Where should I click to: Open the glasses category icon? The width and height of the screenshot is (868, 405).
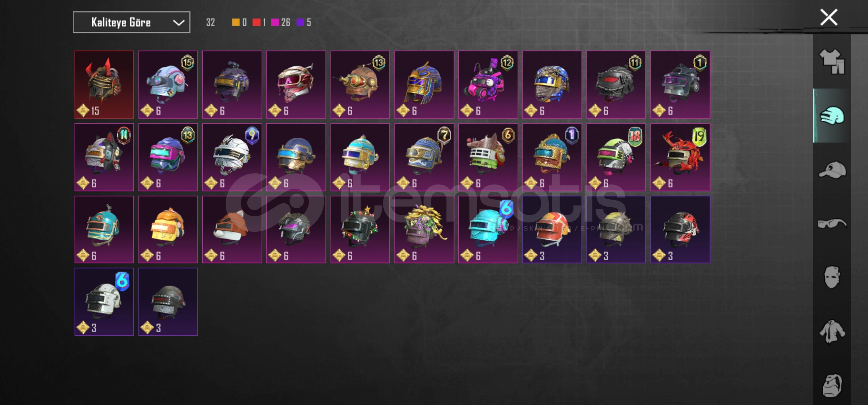[832, 224]
